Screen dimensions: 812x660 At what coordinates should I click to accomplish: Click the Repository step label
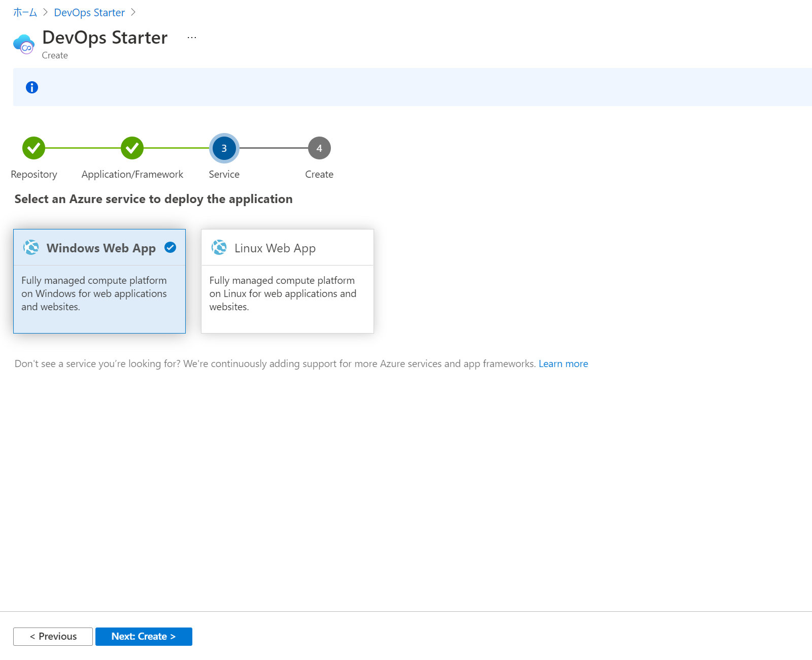34,174
